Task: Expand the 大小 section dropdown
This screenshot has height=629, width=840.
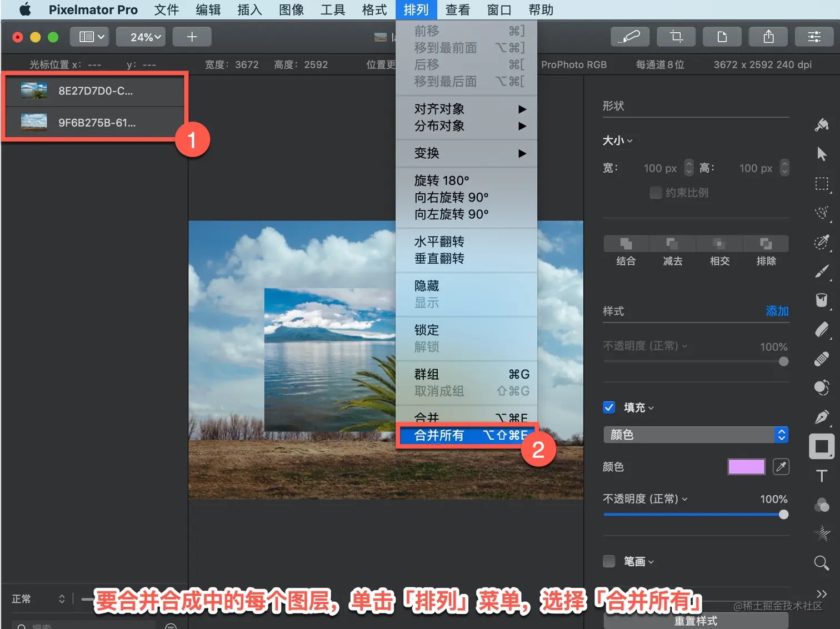Action: click(x=617, y=140)
